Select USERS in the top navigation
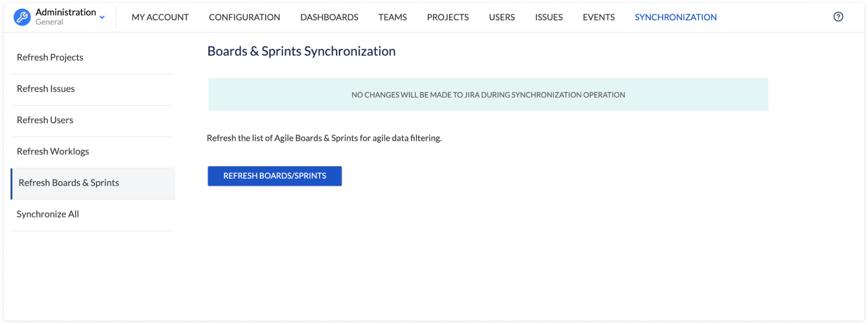 pos(502,17)
